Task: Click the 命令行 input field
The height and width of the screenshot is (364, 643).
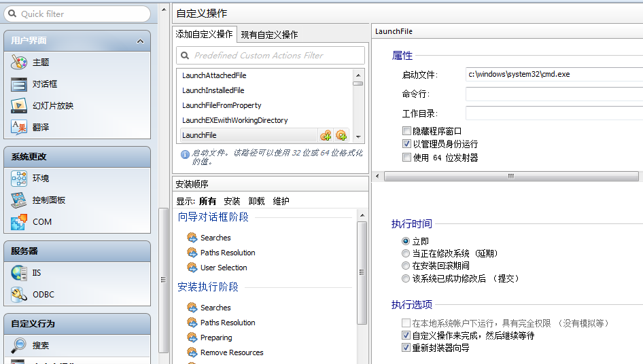Action: (553, 94)
